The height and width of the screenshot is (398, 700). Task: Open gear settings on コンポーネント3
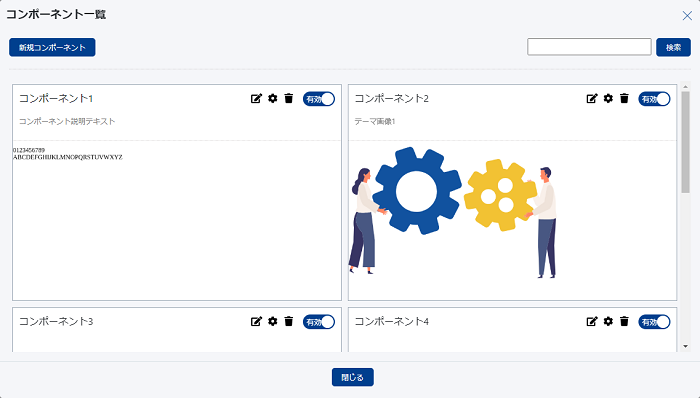(273, 321)
